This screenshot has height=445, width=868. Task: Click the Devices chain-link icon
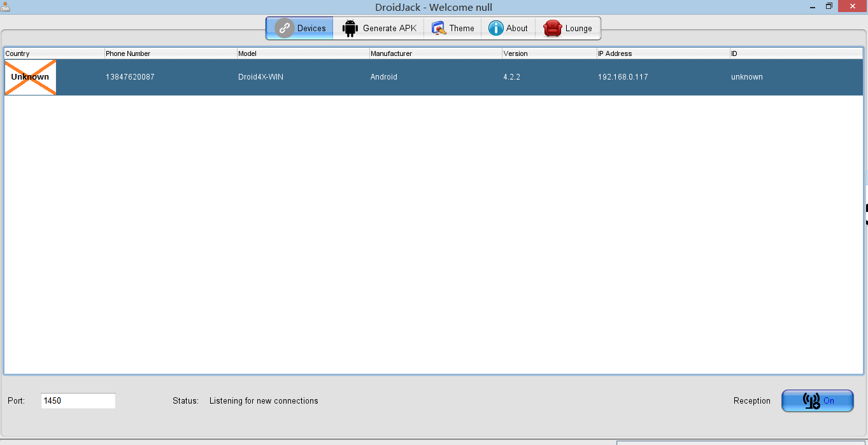284,28
